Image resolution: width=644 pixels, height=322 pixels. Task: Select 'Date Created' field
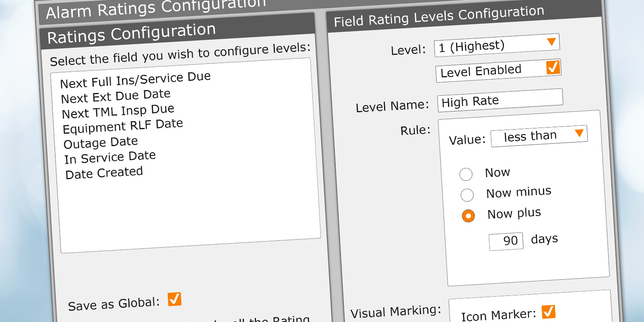(x=104, y=173)
